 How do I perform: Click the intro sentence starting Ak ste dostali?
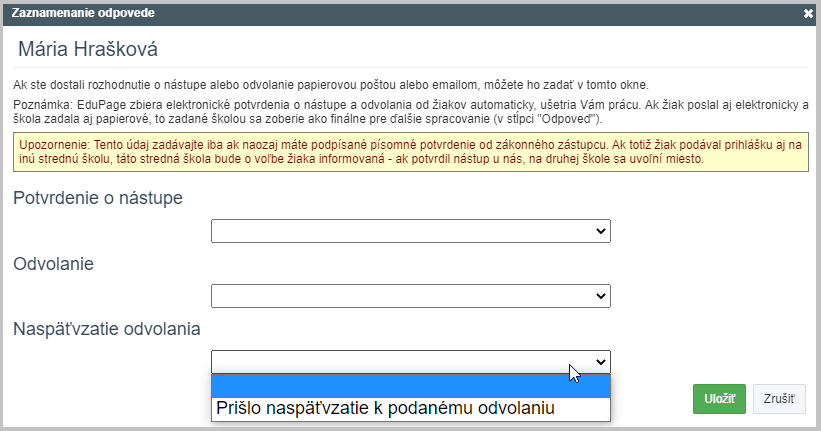pos(331,85)
